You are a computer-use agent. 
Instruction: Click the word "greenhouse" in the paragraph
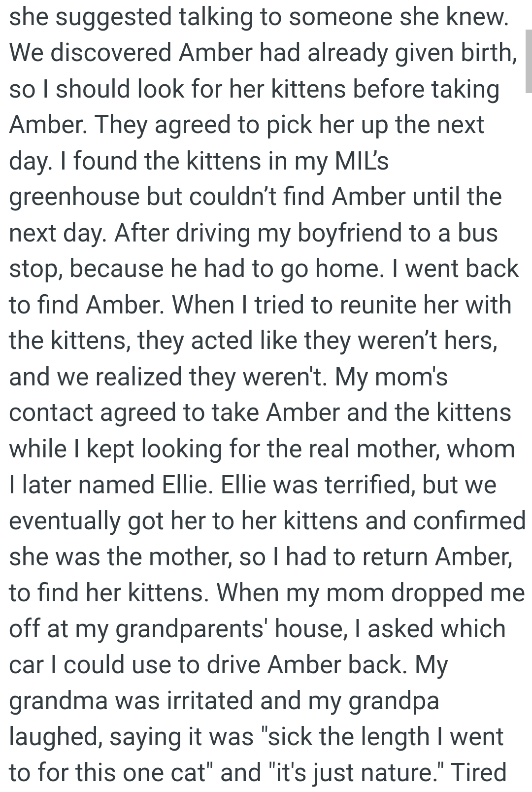[74, 197]
